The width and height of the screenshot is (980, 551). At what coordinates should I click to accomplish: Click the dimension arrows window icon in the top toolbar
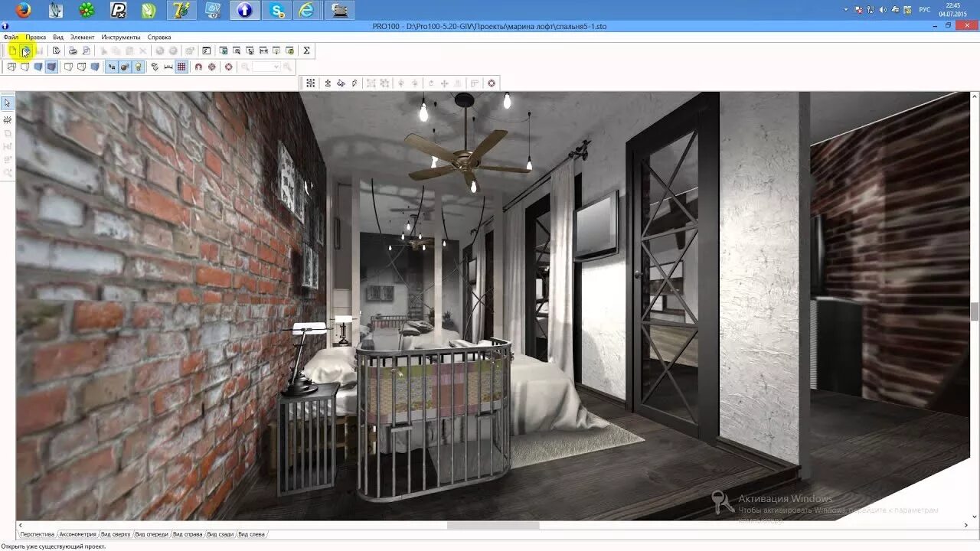[x=263, y=51]
